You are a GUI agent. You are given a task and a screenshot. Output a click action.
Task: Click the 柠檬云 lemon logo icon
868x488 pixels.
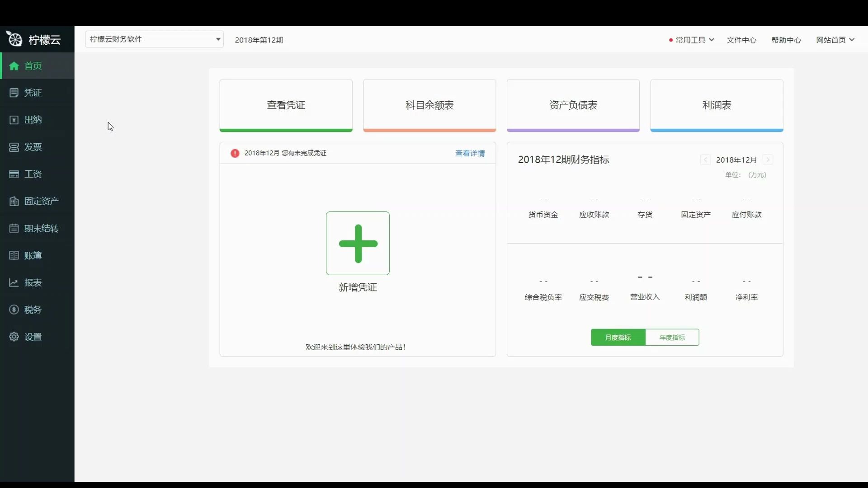(x=14, y=39)
